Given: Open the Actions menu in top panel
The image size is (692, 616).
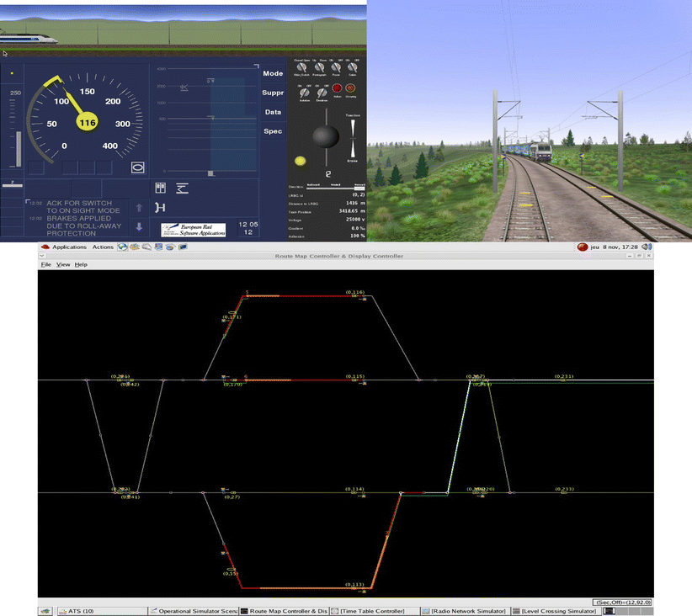Looking at the screenshot, I should click(103, 247).
